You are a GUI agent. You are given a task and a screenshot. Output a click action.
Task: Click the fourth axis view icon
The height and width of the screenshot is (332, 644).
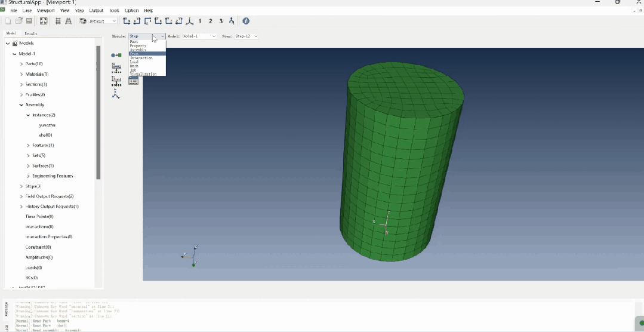pyautogui.click(x=158, y=21)
